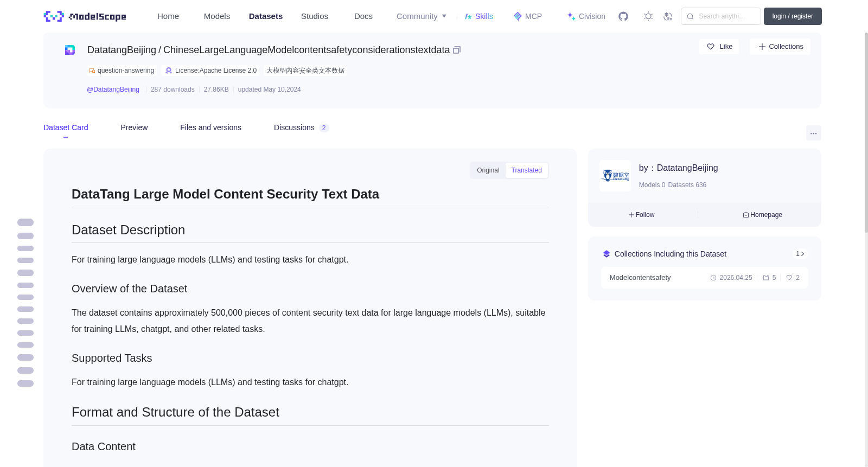Click the ModelScope logo

pyautogui.click(x=85, y=16)
